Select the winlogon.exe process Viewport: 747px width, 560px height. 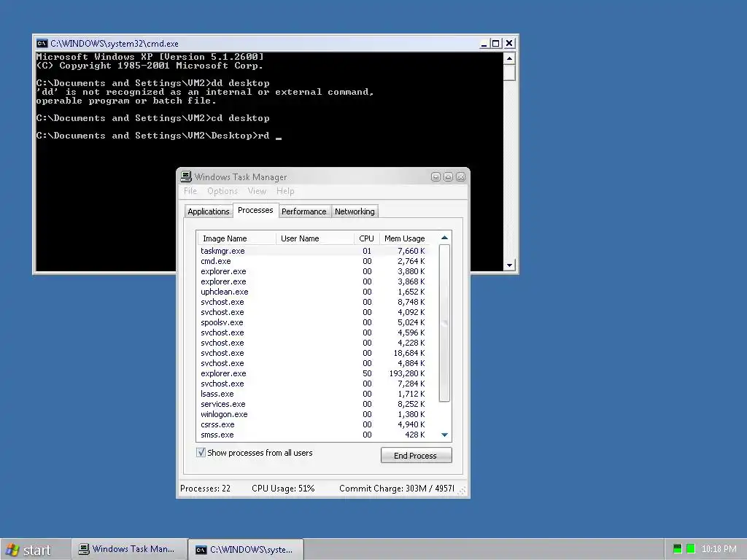pos(313,414)
